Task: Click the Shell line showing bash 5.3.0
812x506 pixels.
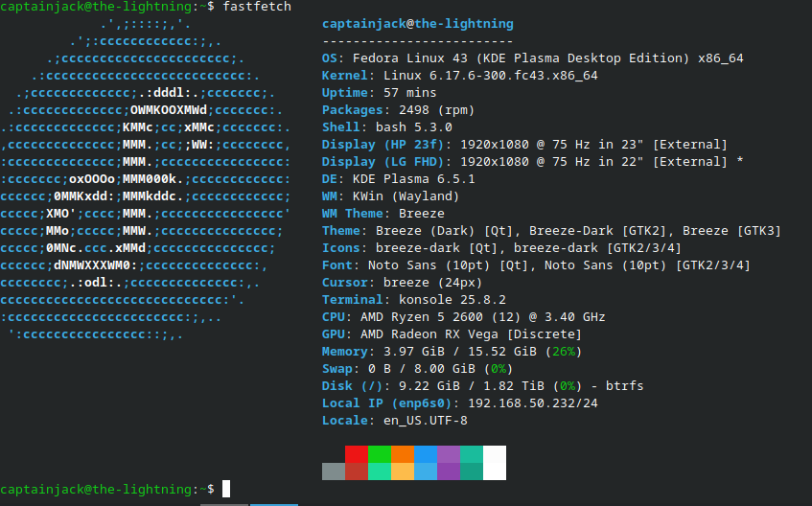Action: coord(386,127)
